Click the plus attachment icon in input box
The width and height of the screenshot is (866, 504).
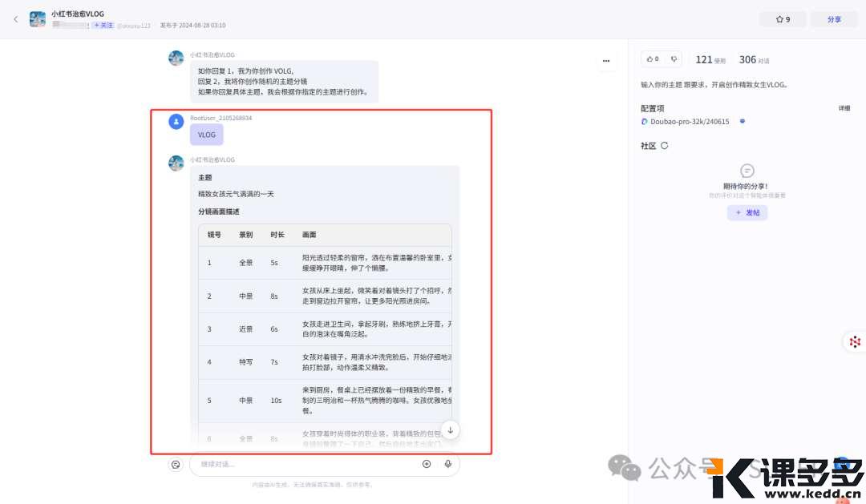(x=427, y=464)
